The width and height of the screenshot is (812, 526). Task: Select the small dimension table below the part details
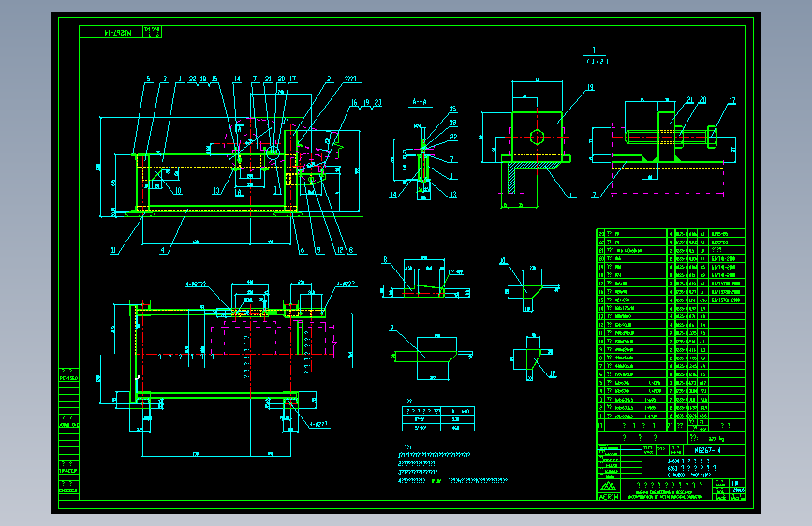438,418
